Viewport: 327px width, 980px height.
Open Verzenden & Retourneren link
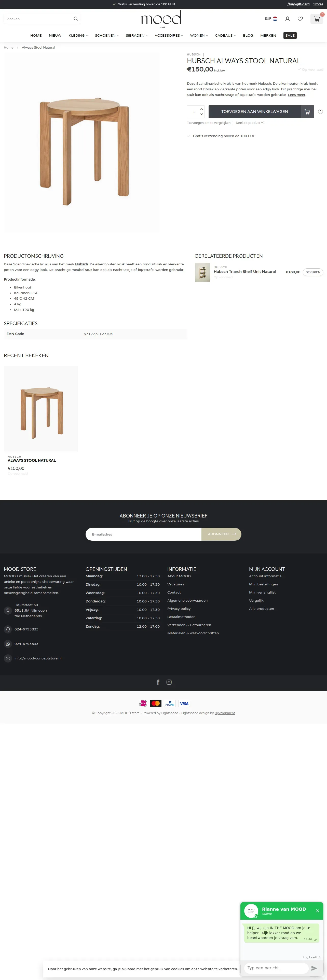pos(189,625)
